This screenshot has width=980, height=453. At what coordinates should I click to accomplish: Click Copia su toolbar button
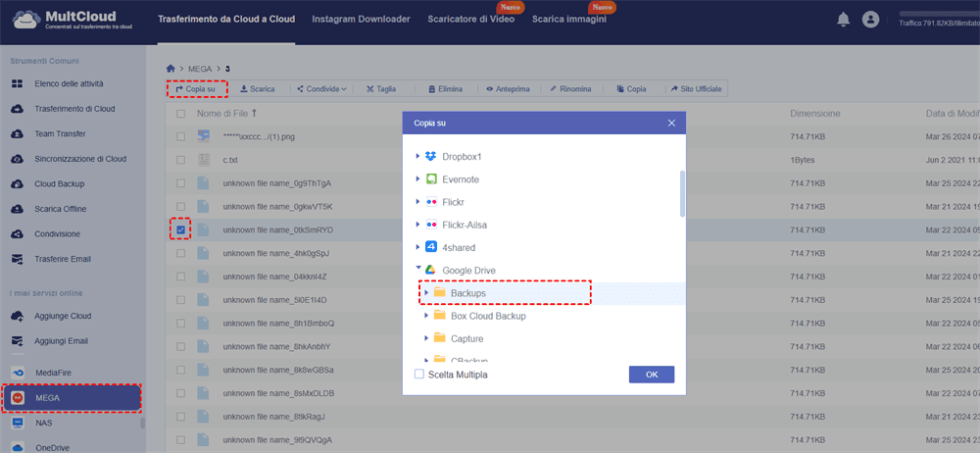pyautogui.click(x=196, y=89)
